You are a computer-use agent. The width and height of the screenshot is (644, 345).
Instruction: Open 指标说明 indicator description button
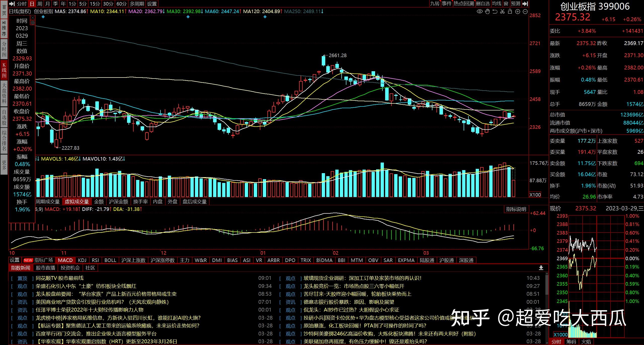pyautogui.click(x=516, y=209)
